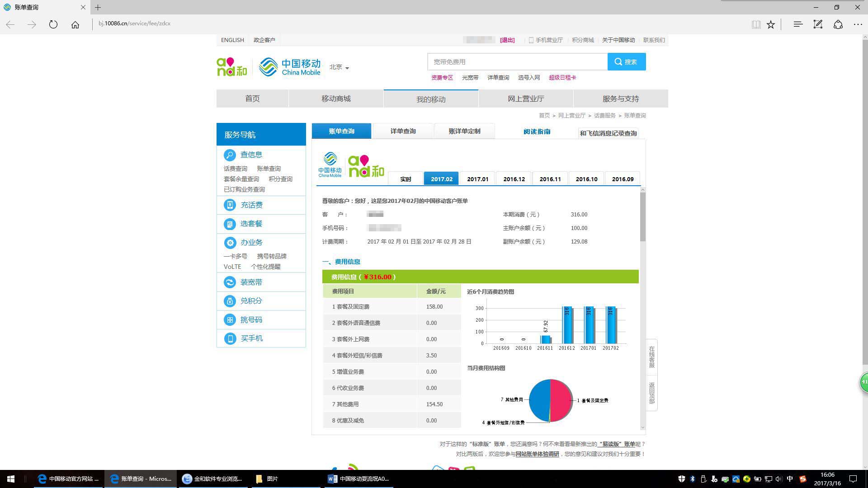868x488 pixels.
Task: Open 我的移动 navigation item
Action: tap(431, 99)
